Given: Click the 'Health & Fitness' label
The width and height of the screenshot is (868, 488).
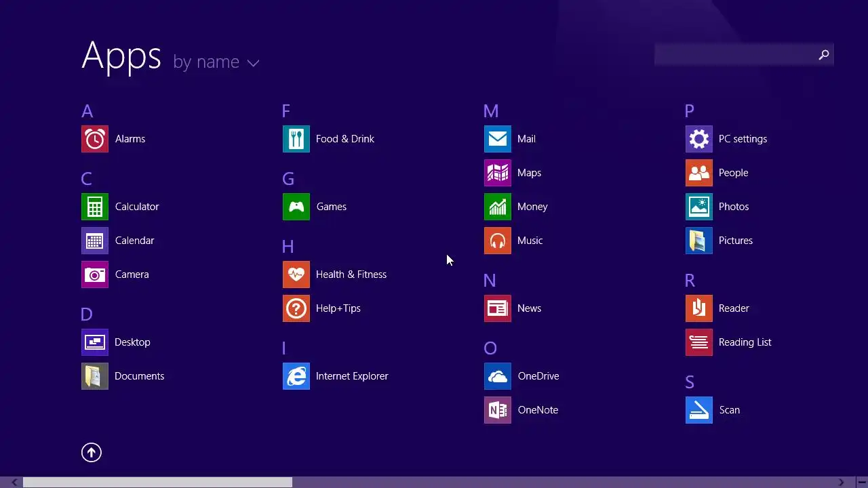Looking at the screenshot, I should (x=351, y=274).
